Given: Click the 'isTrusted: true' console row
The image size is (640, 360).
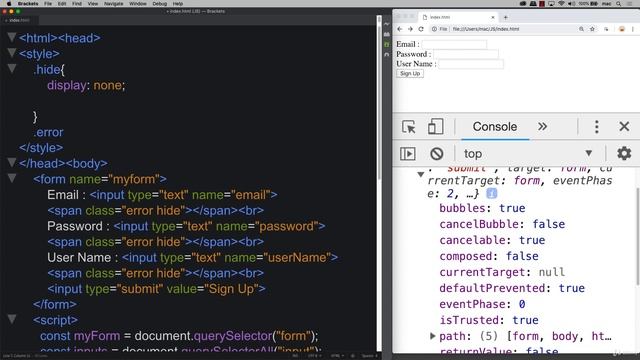Looking at the screenshot, I should (489, 320).
